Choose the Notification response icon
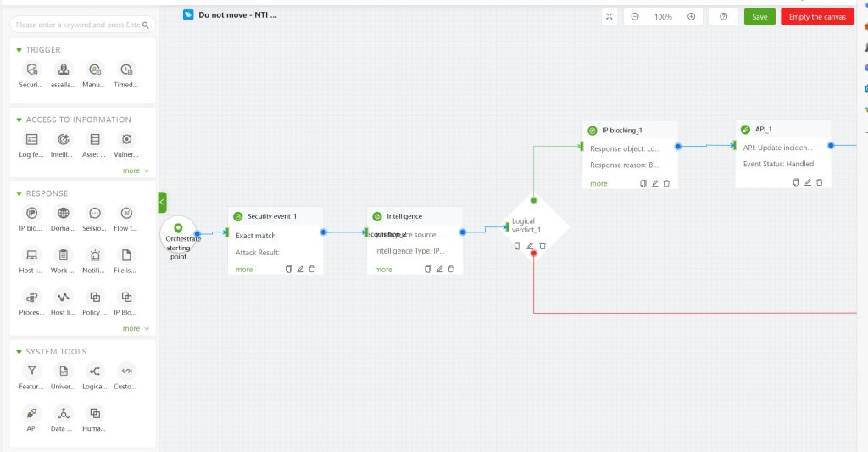Screen dimensions: 868x452 click(x=95, y=254)
